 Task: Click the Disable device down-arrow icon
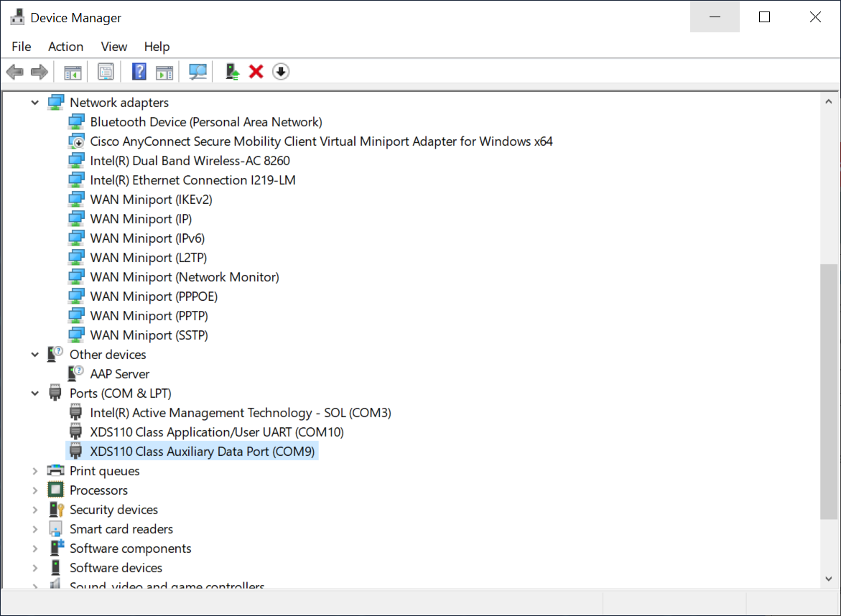(x=281, y=71)
